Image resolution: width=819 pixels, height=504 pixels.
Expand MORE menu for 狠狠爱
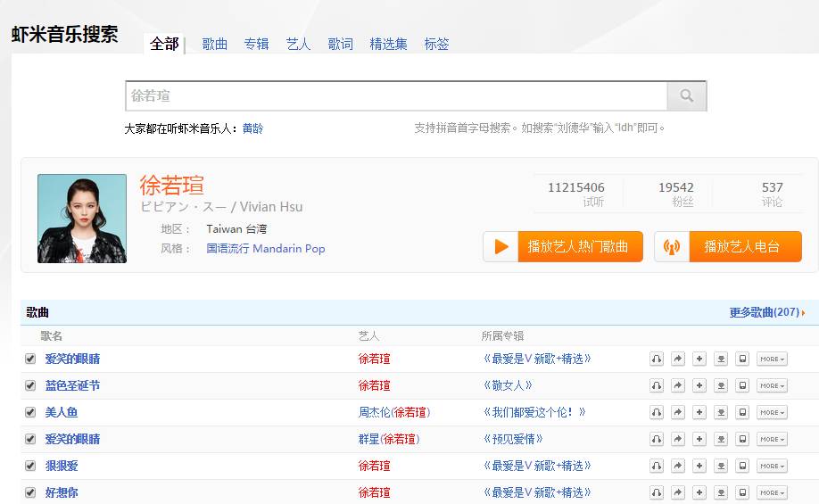(772, 466)
